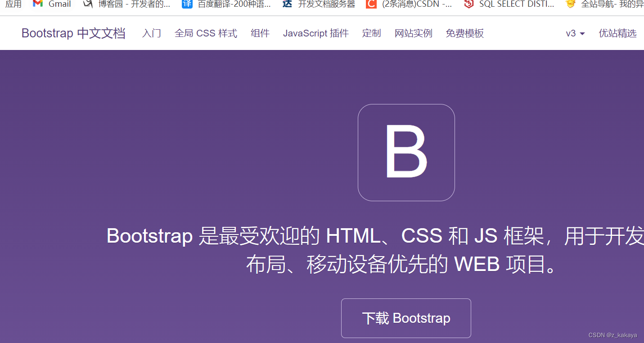Open the 免费模板 navigation link
Image resolution: width=644 pixels, height=343 pixels.
tap(465, 33)
